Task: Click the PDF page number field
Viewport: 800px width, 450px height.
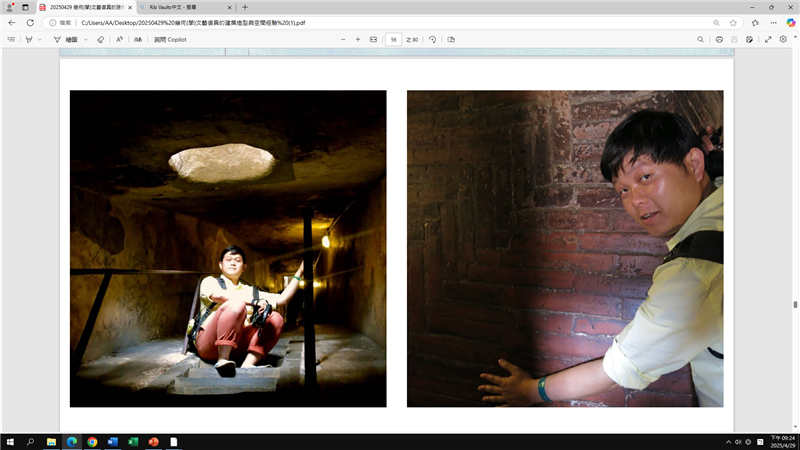Action: tap(393, 39)
